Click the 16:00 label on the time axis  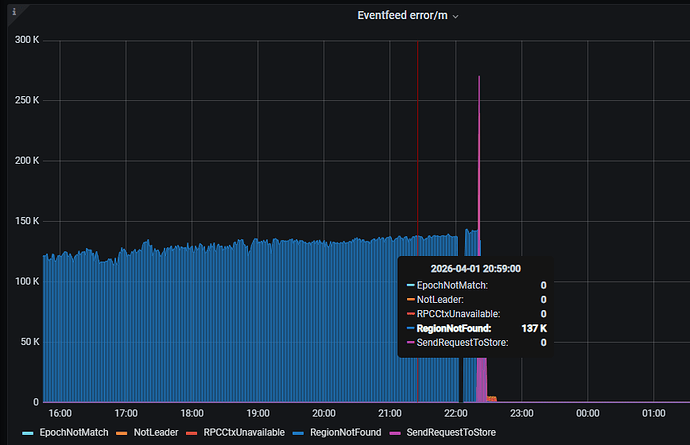click(x=59, y=412)
